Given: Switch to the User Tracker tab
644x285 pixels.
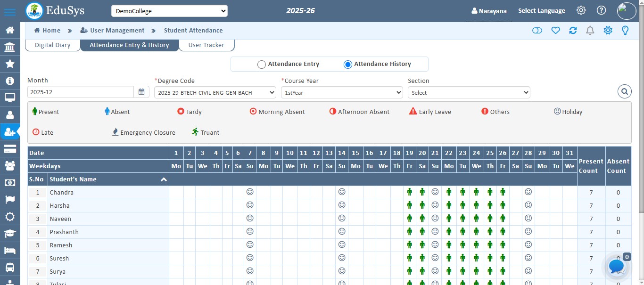Looking at the screenshot, I should pos(206,45).
